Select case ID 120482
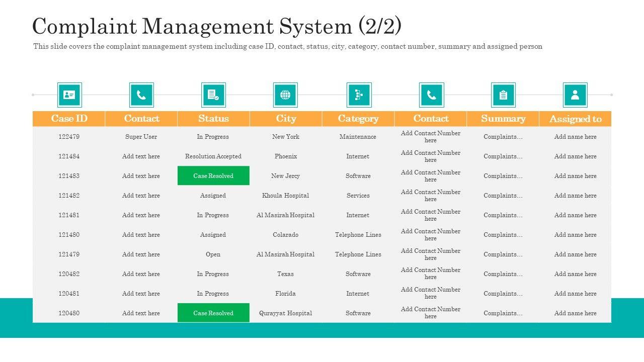The image size is (644, 362). coord(69,274)
